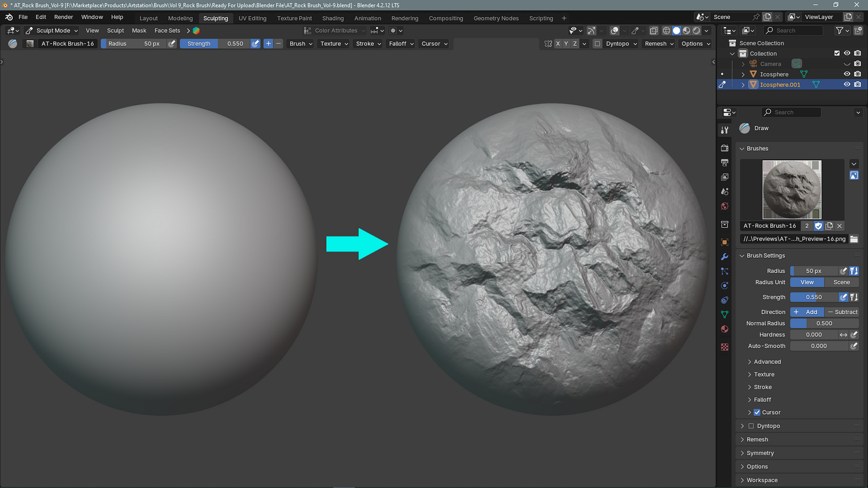868x488 pixels.
Task: Open the Material properties tab icon
Action: (724, 329)
